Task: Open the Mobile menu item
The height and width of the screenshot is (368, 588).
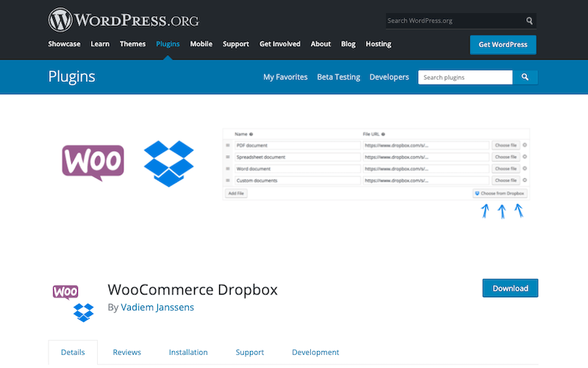Action: 201,44
